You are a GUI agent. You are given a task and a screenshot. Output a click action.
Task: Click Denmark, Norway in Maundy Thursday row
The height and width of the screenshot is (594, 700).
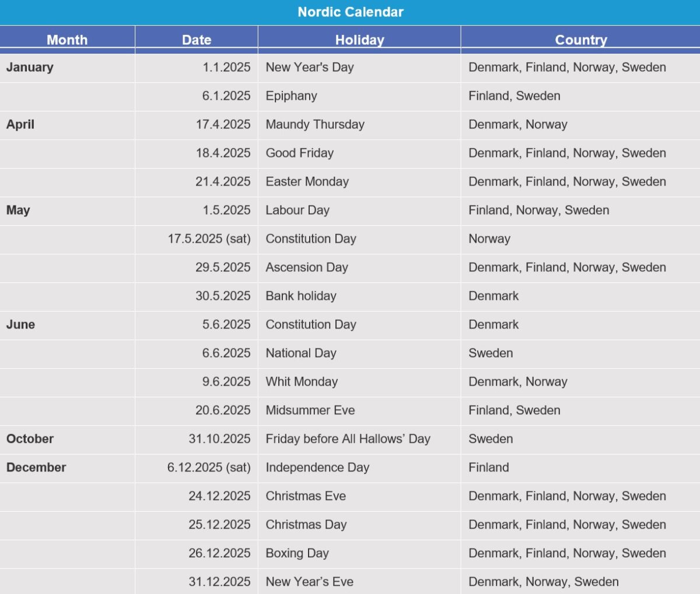(518, 124)
